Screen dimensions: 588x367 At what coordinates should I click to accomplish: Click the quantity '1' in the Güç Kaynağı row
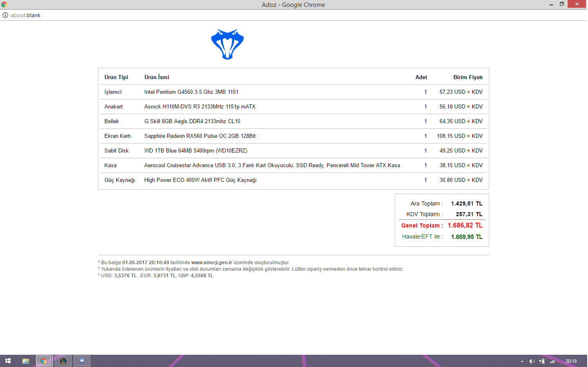426,180
